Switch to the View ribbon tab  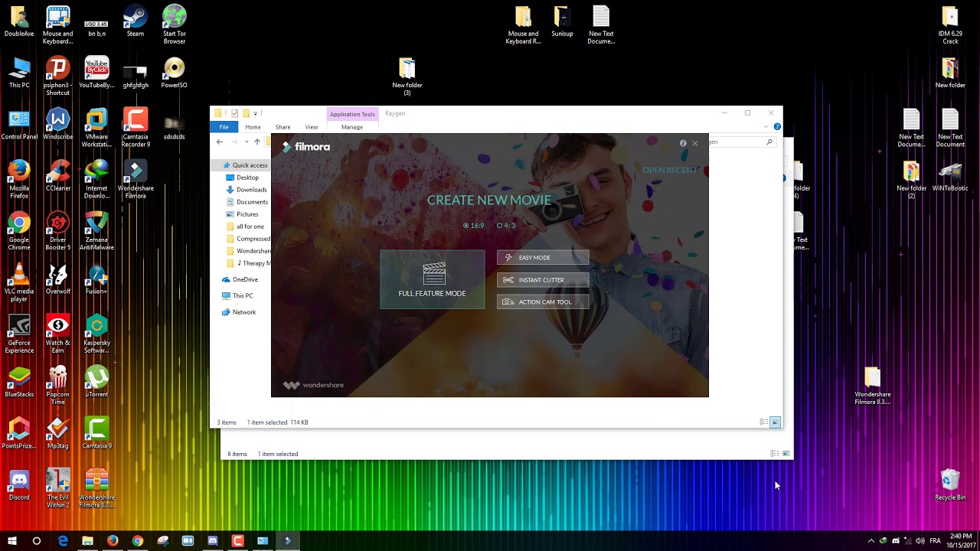[x=312, y=127]
